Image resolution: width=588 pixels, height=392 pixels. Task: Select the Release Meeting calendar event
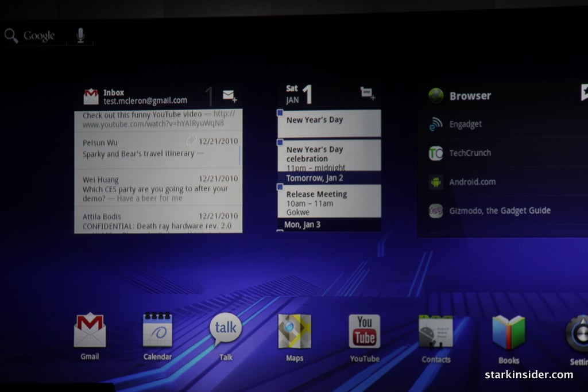click(x=329, y=200)
